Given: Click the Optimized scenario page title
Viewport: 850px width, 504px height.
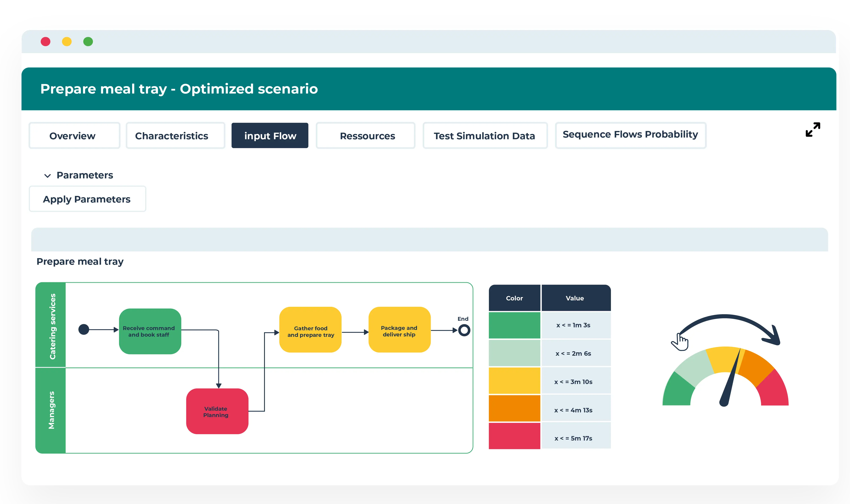Looking at the screenshot, I should click(x=179, y=89).
